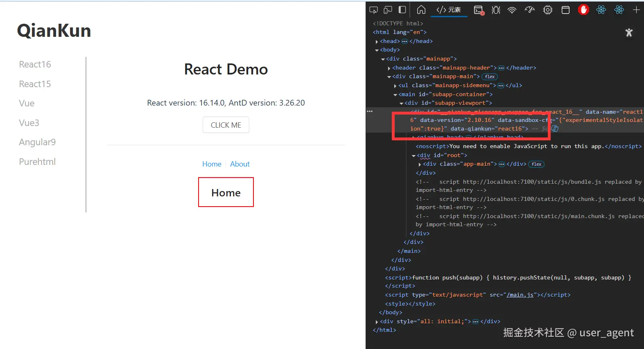The width and height of the screenshot is (644, 349).
Task: Select Vue3 in the side menu
Action: click(29, 123)
